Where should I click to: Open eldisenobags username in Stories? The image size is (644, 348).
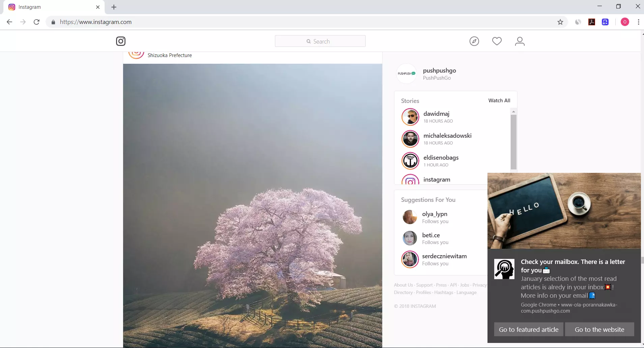[x=441, y=158]
